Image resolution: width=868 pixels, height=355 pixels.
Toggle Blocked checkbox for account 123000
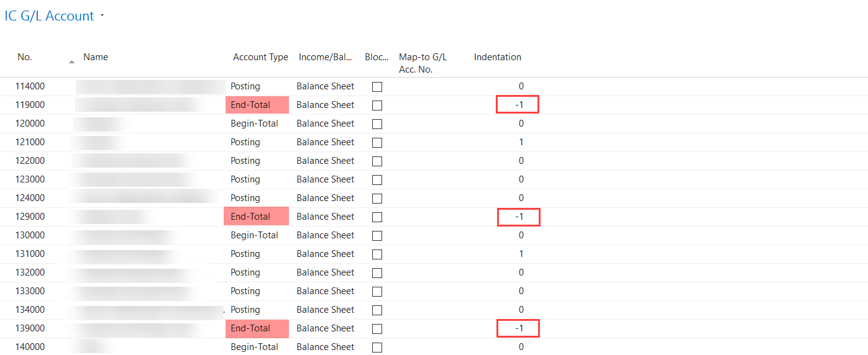pyautogui.click(x=377, y=180)
